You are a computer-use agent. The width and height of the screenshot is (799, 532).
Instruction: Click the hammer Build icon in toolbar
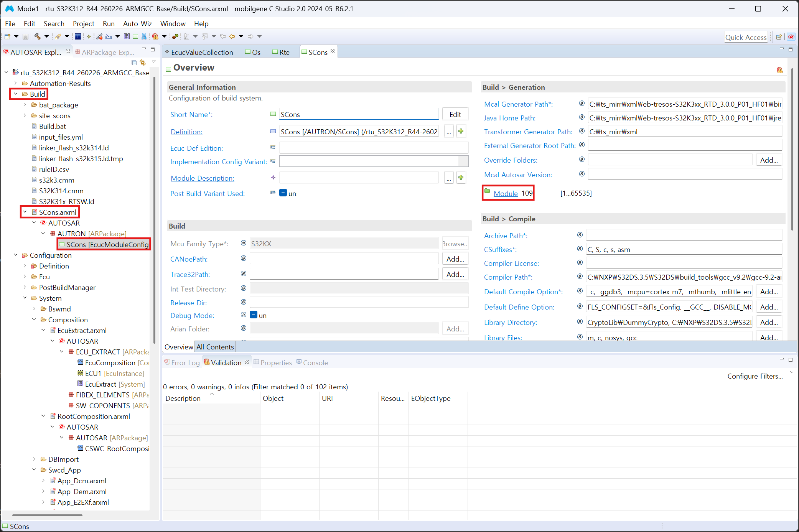point(37,36)
